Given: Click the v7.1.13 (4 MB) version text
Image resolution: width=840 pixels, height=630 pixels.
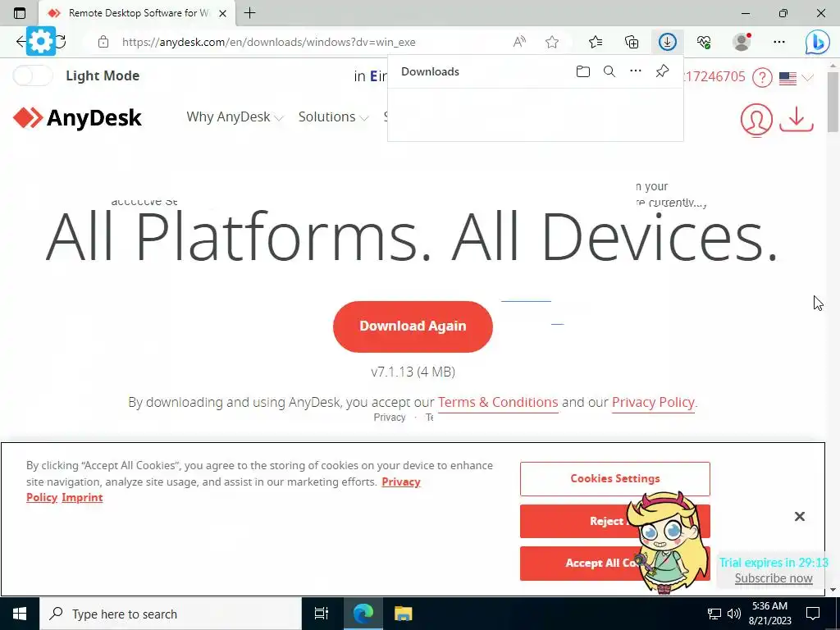Looking at the screenshot, I should tap(413, 372).
